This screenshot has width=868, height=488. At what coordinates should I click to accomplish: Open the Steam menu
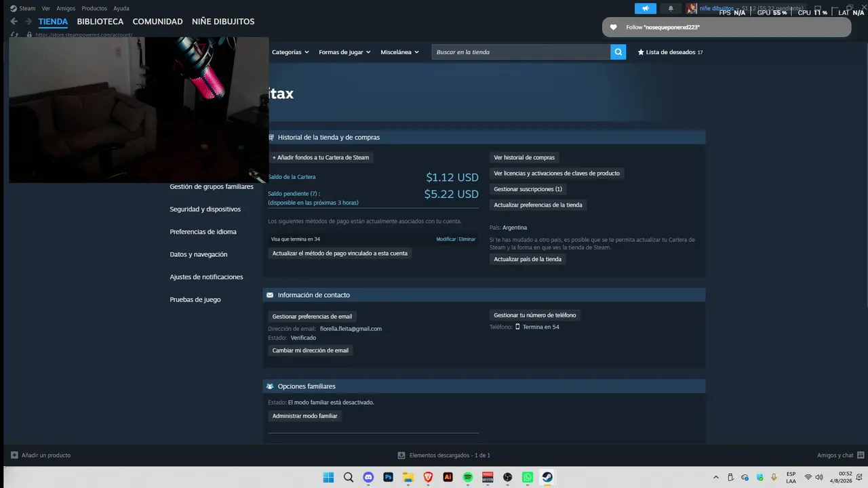tap(27, 9)
